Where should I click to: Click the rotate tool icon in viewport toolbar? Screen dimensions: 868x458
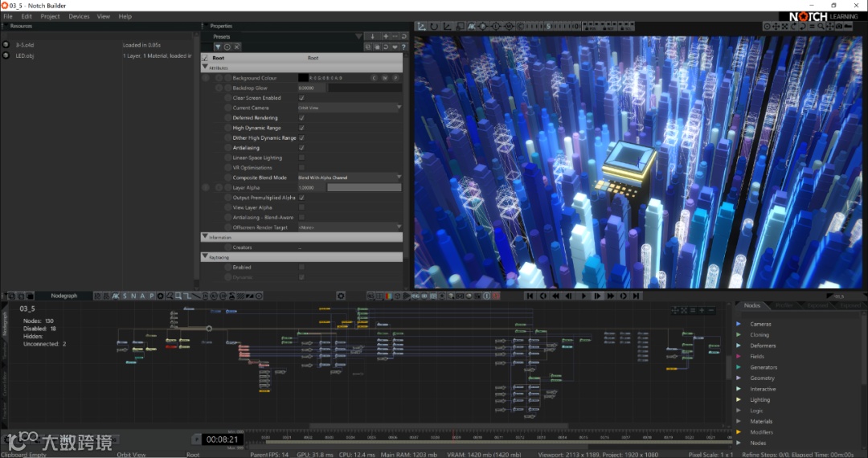click(x=434, y=26)
